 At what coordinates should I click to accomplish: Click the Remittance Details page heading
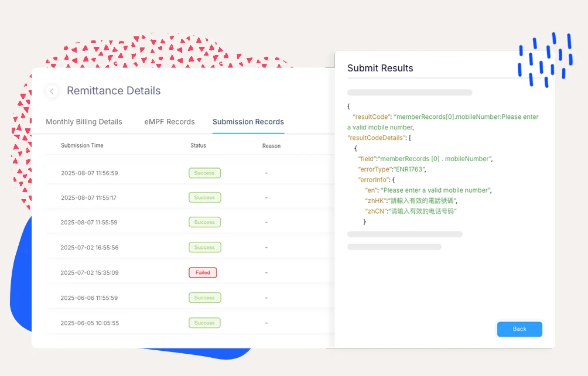(x=114, y=91)
